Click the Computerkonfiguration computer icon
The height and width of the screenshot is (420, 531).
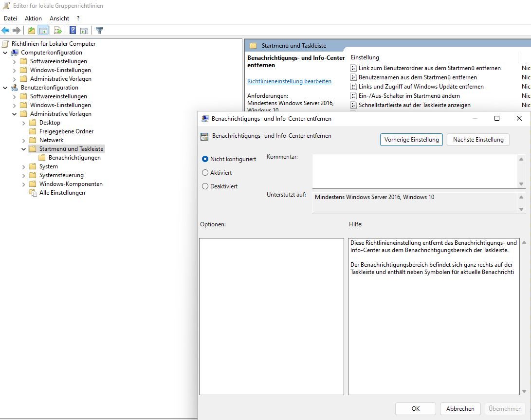15,53
